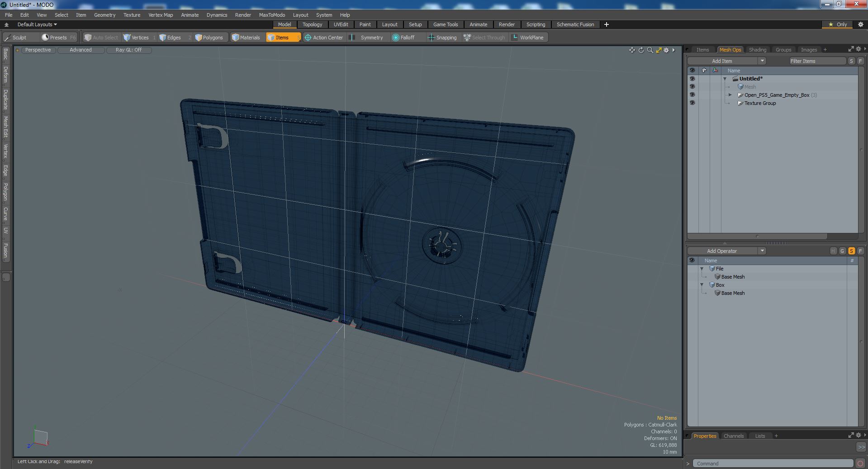
Task: Maximize the Items panel with expand icon
Action: click(x=851, y=49)
